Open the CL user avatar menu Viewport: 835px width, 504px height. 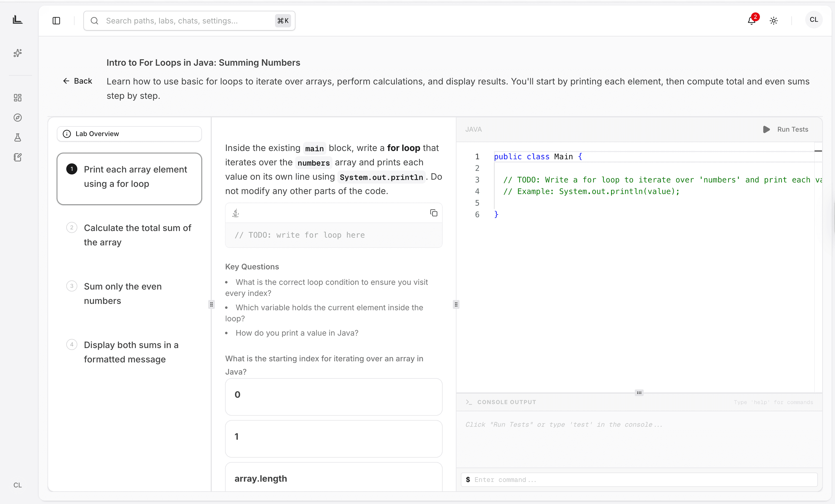tap(814, 20)
